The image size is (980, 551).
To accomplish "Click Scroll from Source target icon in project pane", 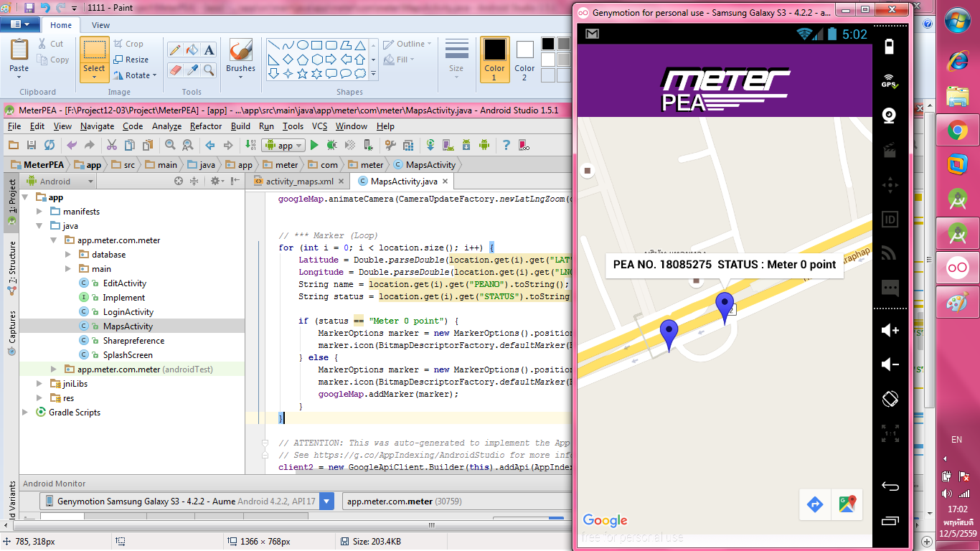I will 179,182.
